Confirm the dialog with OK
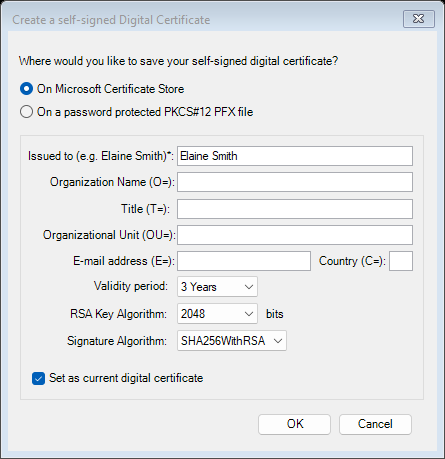 294,424
